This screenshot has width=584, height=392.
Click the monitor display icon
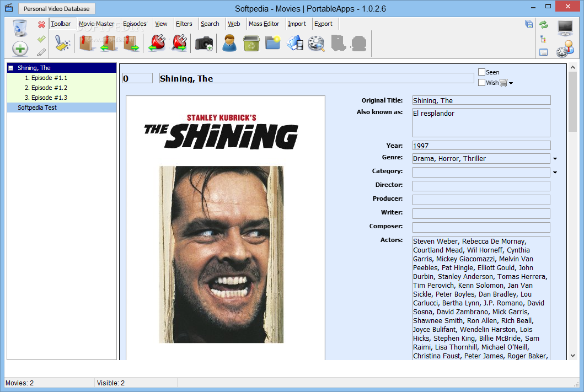(x=565, y=28)
